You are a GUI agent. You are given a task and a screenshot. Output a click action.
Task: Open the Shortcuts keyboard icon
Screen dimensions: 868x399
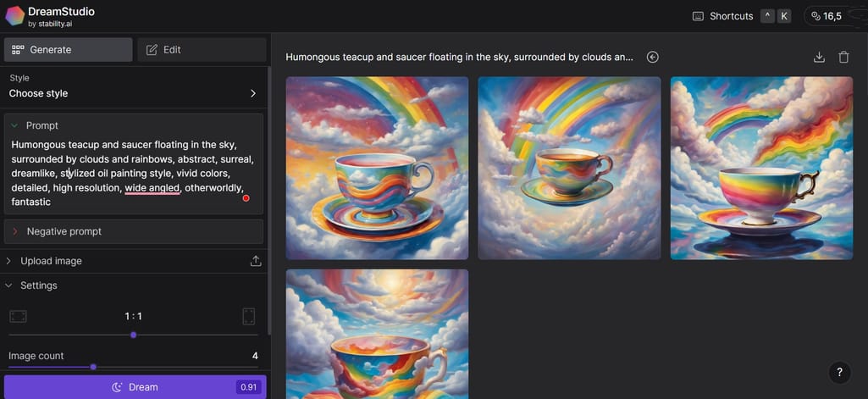(x=698, y=16)
